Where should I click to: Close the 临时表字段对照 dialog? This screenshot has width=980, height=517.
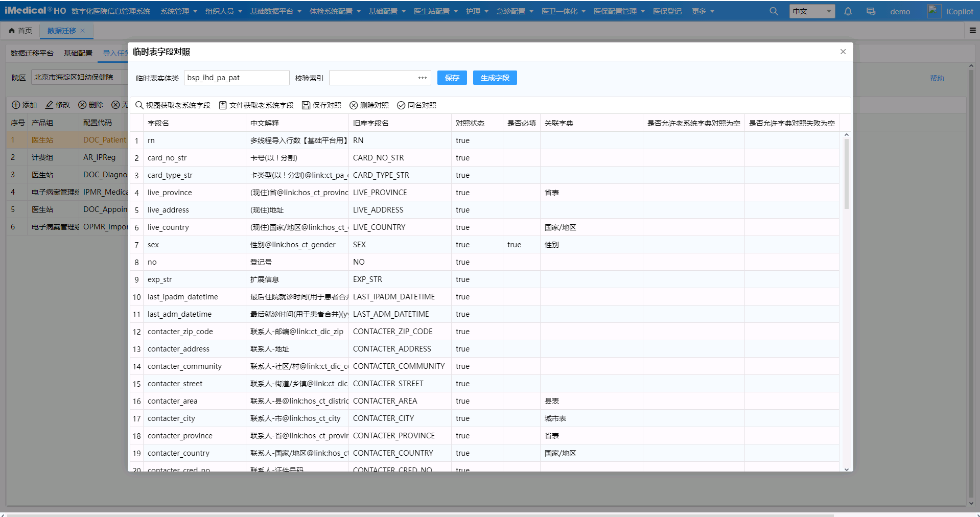[843, 52]
